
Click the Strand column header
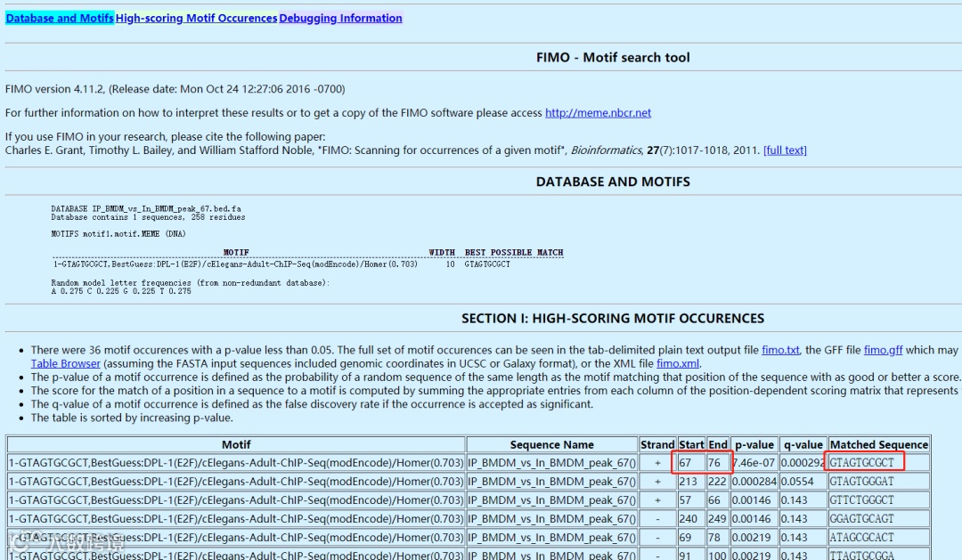[657, 444]
